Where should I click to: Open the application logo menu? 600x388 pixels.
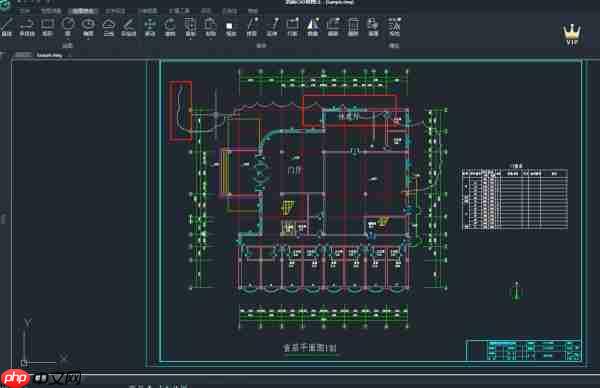coord(5,5)
